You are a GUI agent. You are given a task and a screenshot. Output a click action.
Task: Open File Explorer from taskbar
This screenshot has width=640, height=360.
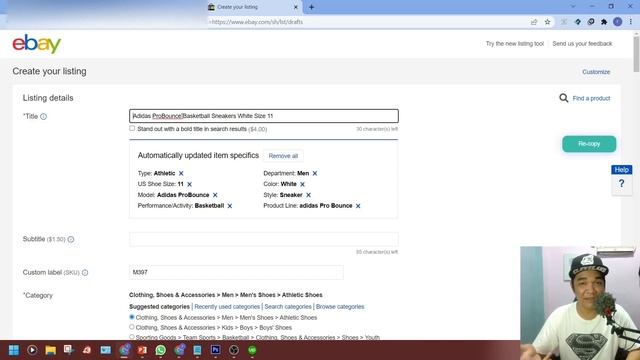tap(51, 350)
